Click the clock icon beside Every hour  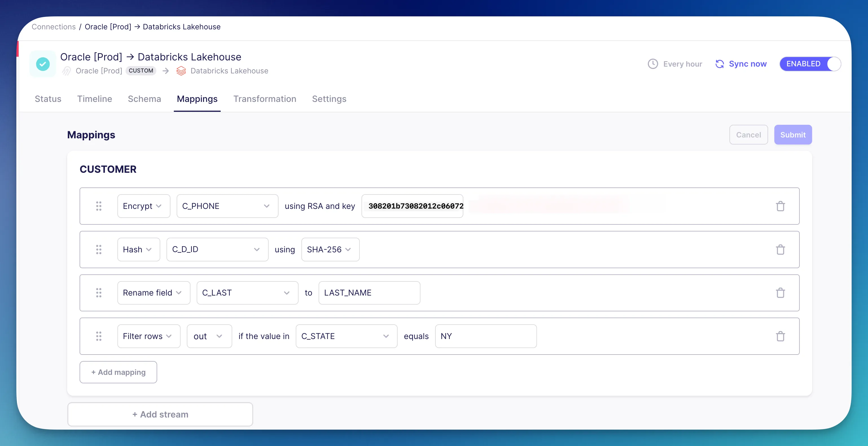point(653,64)
